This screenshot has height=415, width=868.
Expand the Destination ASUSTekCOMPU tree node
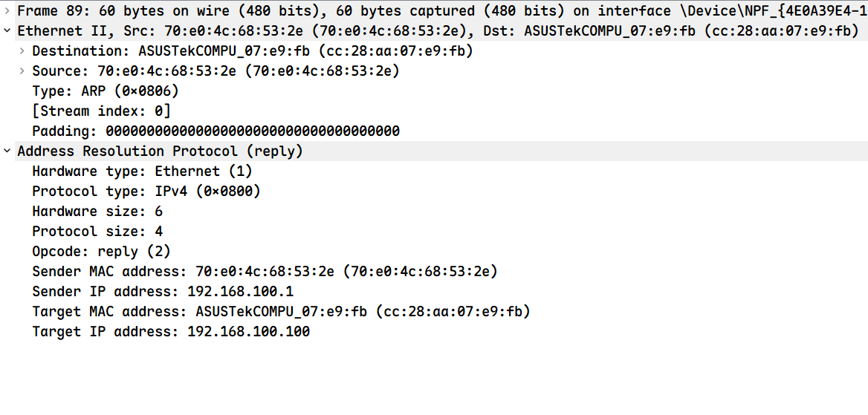pos(22,51)
